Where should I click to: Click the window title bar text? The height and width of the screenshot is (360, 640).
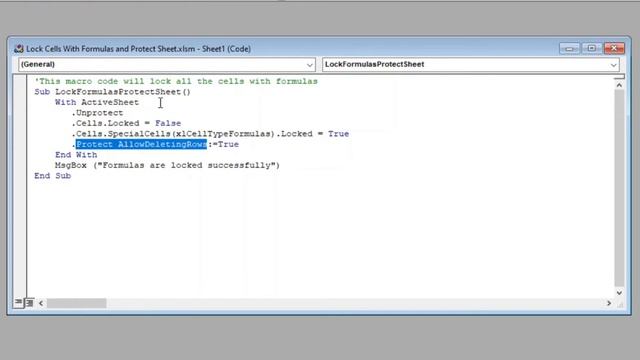coord(138,49)
